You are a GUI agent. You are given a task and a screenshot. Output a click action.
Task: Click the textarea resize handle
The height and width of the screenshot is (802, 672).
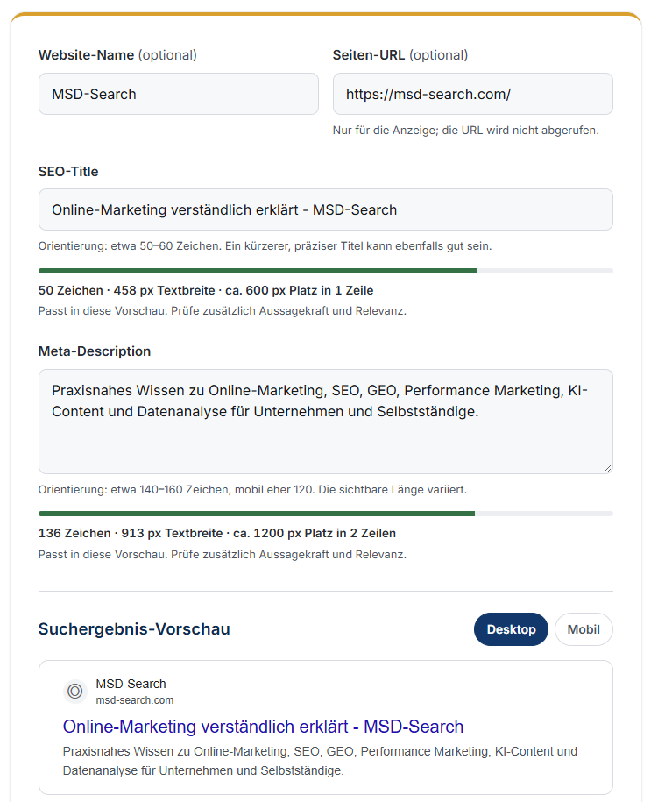(x=607, y=468)
